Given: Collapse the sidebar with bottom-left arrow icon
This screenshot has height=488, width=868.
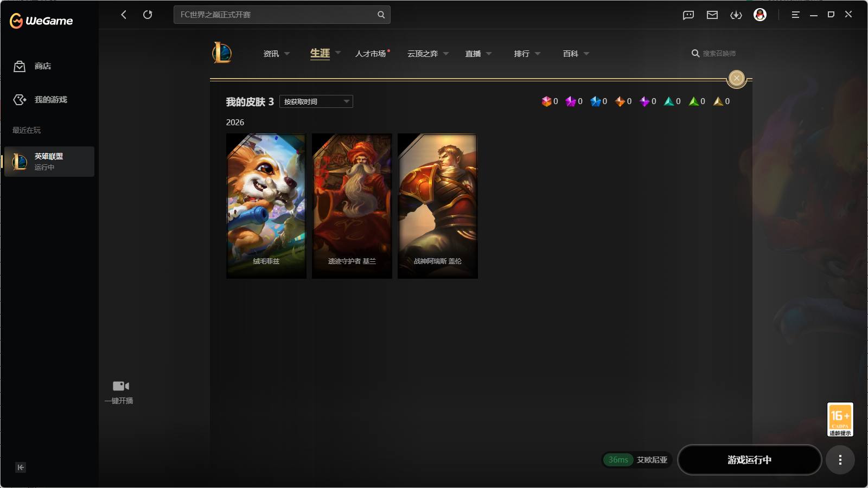Looking at the screenshot, I should (21, 467).
